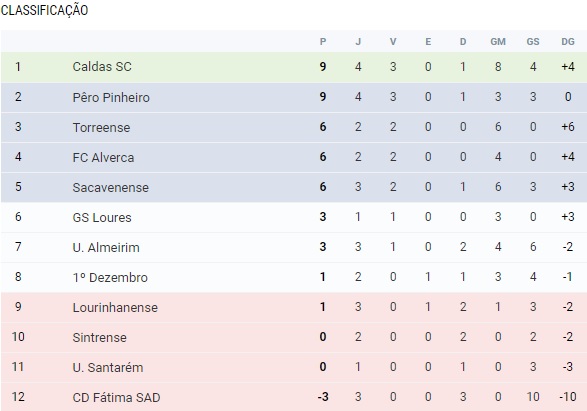Sort by the P points column header

pyautogui.click(x=323, y=42)
